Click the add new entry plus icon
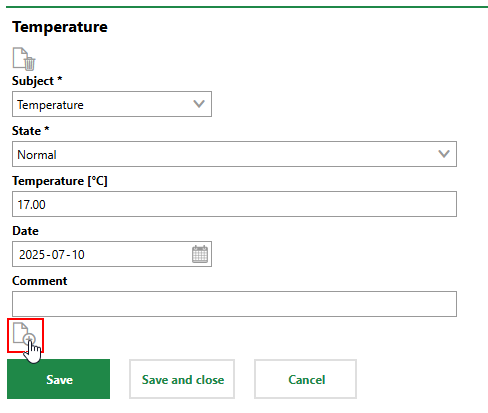The height and width of the screenshot is (413, 488). [24, 334]
